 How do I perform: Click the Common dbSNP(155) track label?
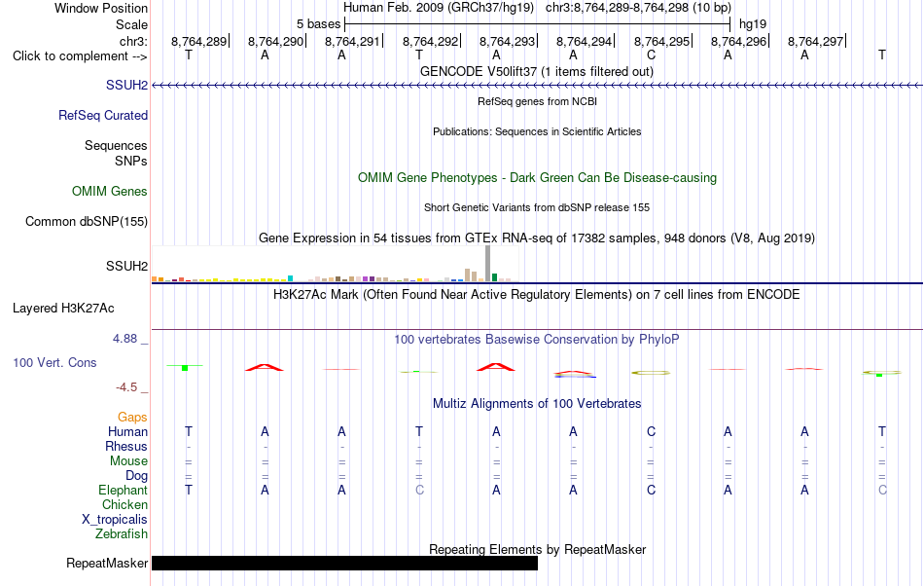click(x=87, y=222)
